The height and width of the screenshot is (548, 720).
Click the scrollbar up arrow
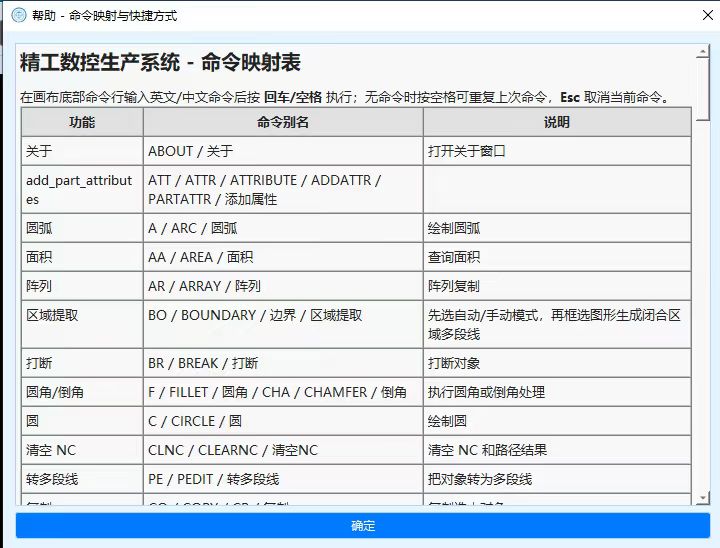(x=703, y=51)
